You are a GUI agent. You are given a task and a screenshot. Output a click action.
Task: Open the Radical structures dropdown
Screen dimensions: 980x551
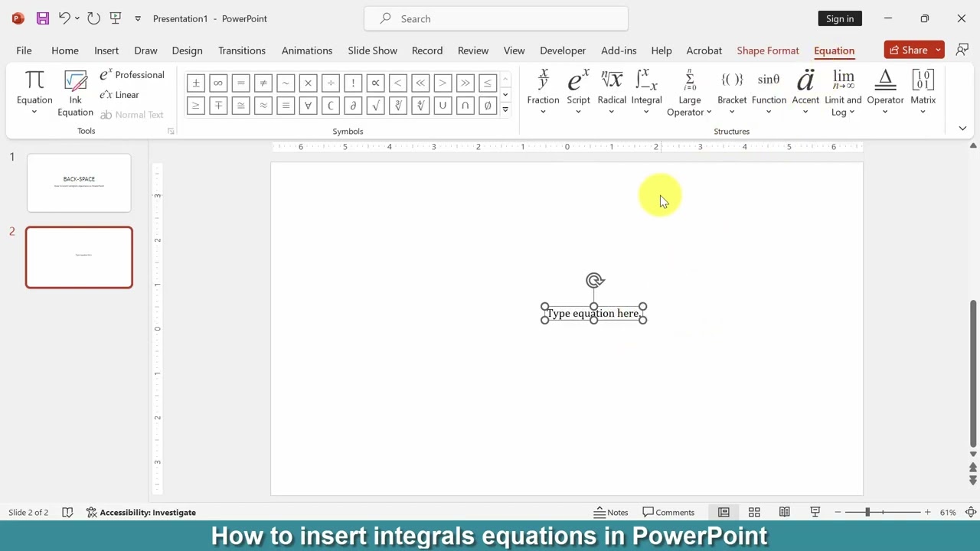[x=612, y=93]
